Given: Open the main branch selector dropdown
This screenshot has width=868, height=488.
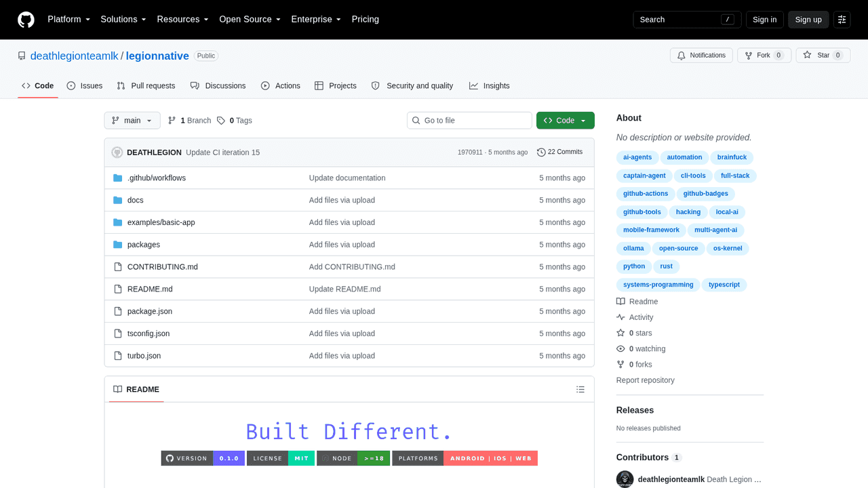Looking at the screenshot, I should pyautogui.click(x=132, y=121).
